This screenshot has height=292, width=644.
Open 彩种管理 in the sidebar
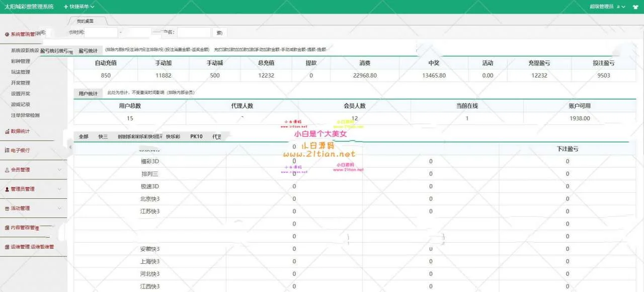[21, 61]
